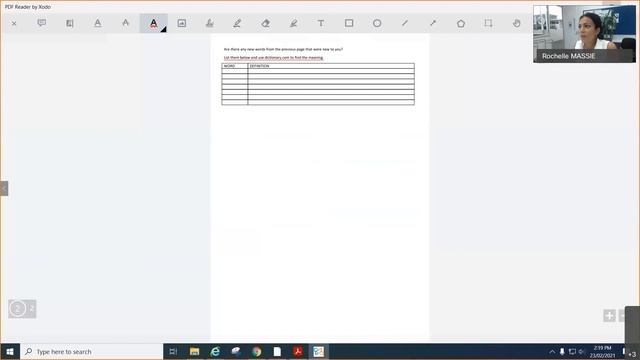Launch Internet Explorer from the taskbar
The width and height of the screenshot is (640, 360).
coord(215,351)
